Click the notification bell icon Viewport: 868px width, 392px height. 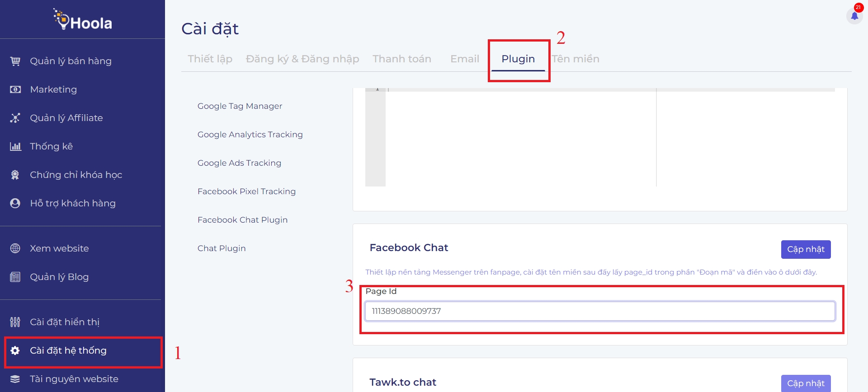pos(854,16)
